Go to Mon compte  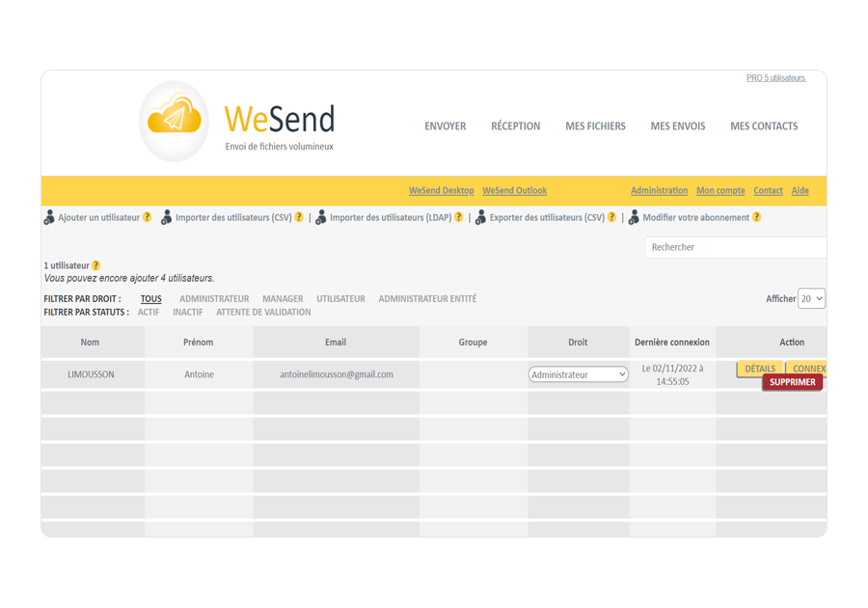[720, 190]
